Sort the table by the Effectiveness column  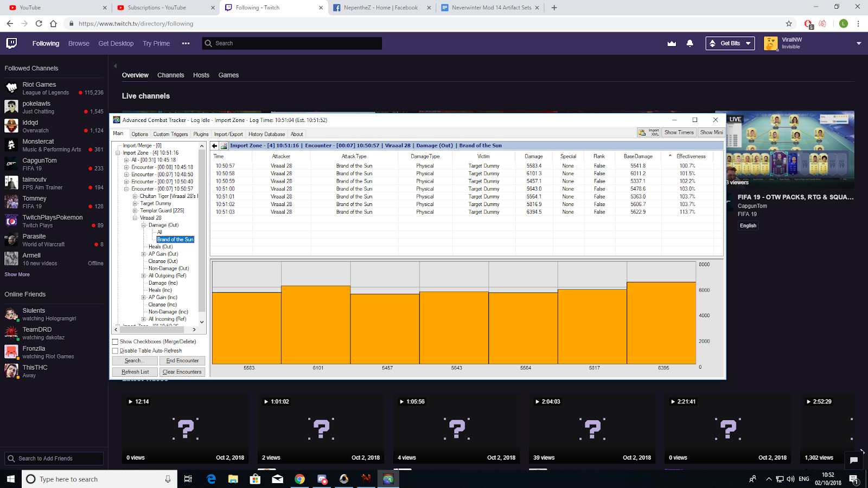[691, 156]
